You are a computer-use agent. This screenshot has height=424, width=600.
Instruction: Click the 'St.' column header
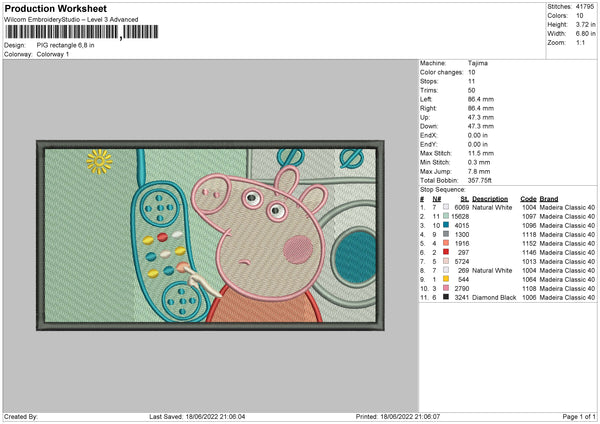tap(465, 199)
